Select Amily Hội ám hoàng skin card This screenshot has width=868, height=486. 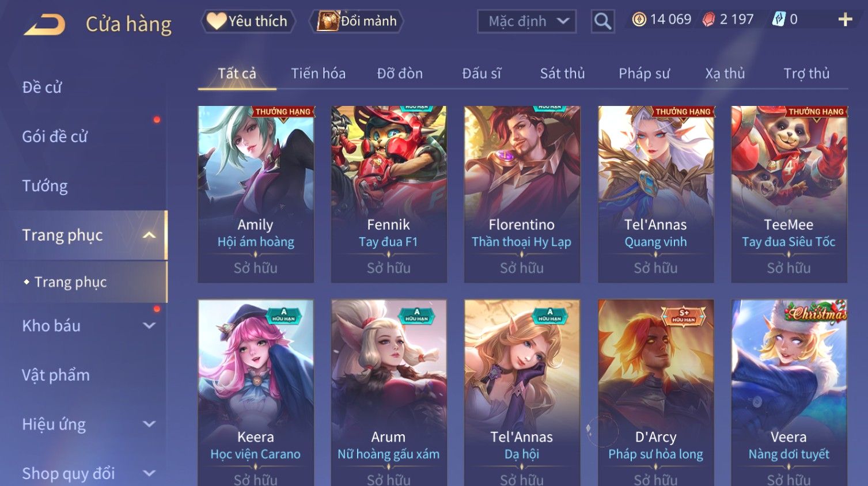[x=256, y=194]
